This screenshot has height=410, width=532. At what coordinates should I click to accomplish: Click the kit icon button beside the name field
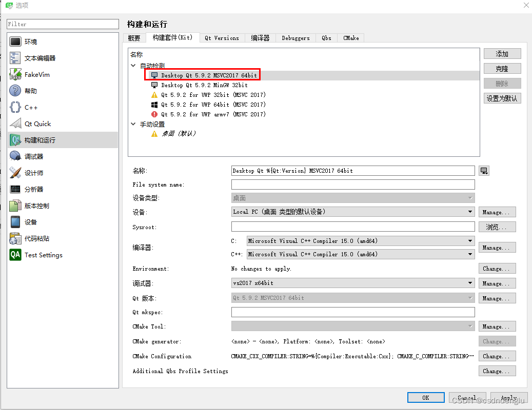pyautogui.click(x=484, y=171)
